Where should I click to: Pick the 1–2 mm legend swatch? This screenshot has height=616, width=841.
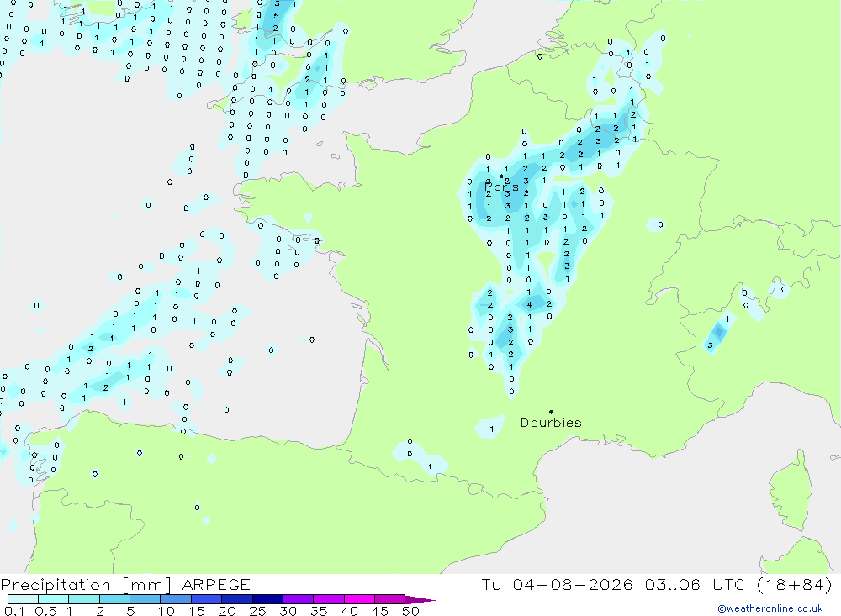click(84, 599)
